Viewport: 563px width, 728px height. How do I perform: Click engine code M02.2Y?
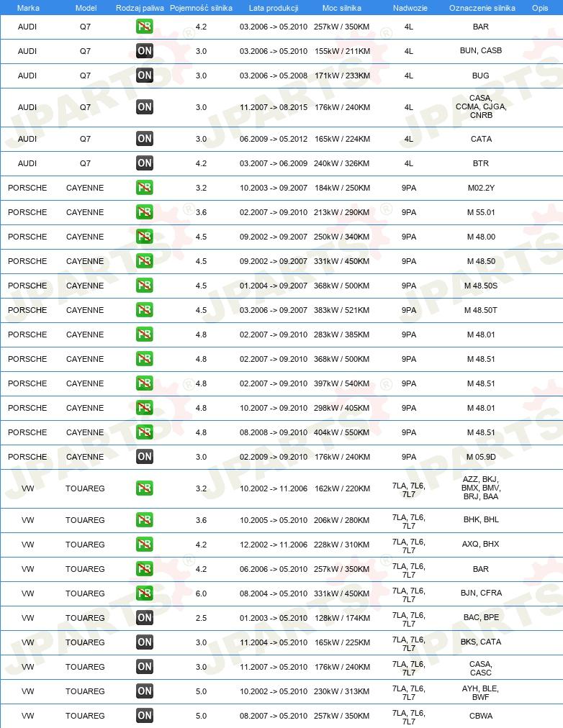481,188
